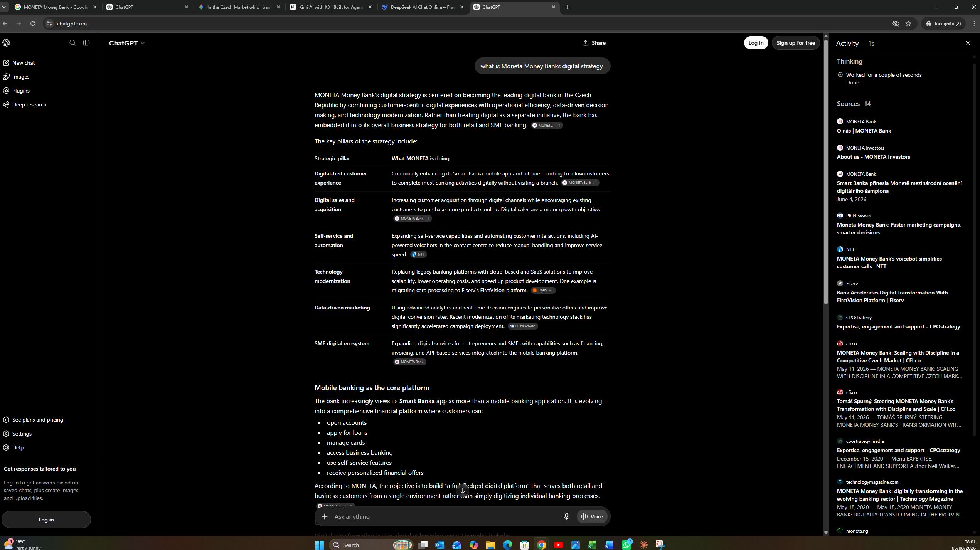The width and height of the screenshot is (980, 550).
Task: Open source 'Smart Banka přinesla Monetě' article
Action: tap(899, 187)
